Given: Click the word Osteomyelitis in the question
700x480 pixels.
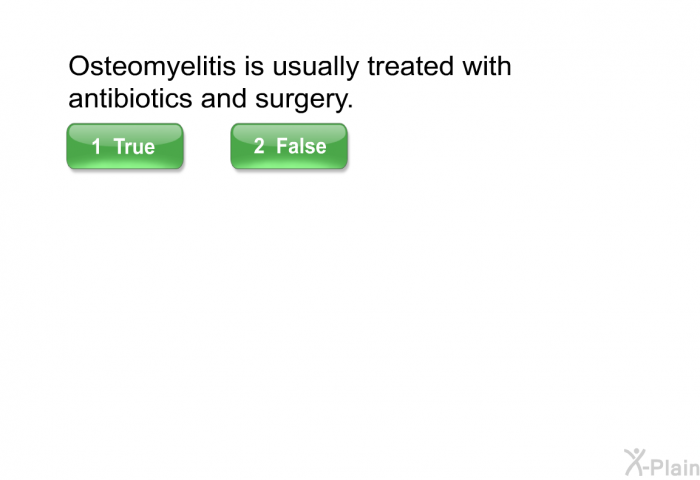Looking at the screenshot, I should click(x=146, y=67).
